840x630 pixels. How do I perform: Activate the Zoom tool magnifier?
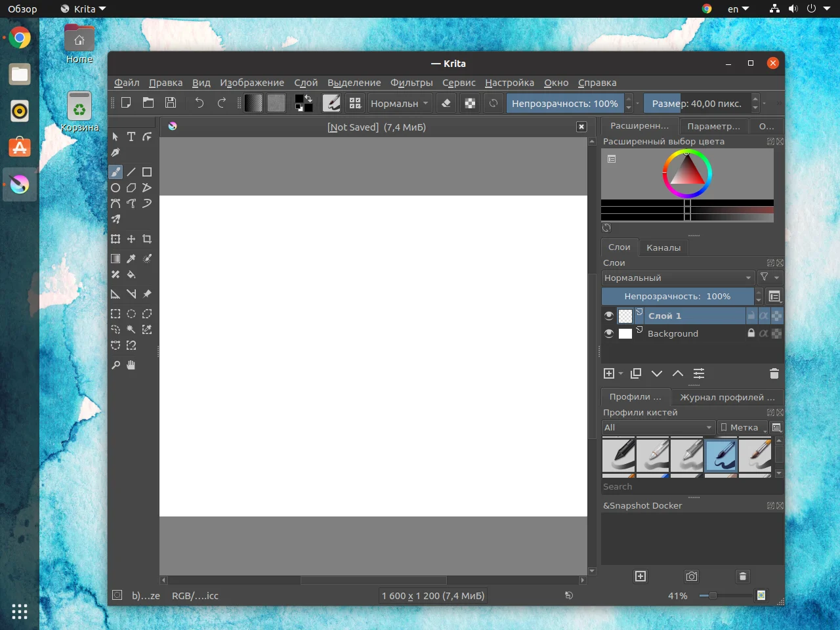click(115, 365)
